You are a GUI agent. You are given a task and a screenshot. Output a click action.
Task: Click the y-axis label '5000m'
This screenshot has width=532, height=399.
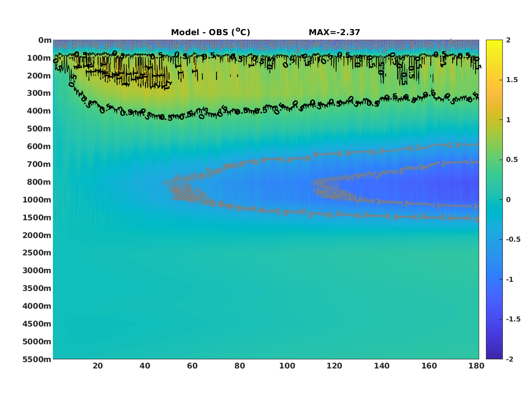[37, 342]
